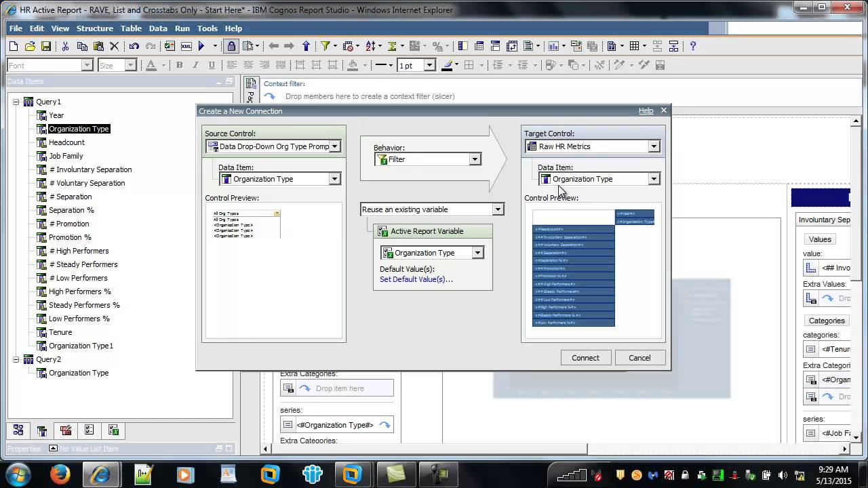This screenshot has width=868, height=488.
Task: Click the Paste clipboard icon
Action: point(98,46)
